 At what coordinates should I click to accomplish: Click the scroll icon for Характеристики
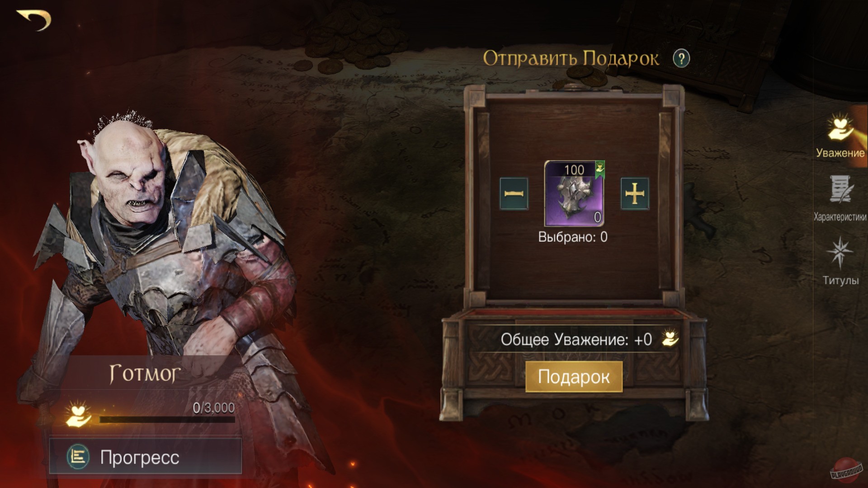pyautogui.click(x=841, y=189)
